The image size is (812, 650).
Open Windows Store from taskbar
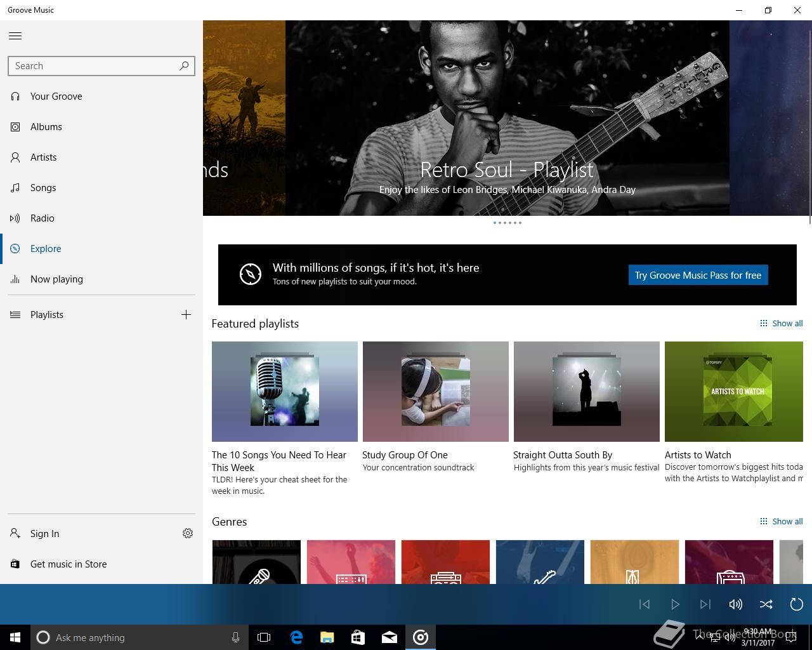[358, 637]
